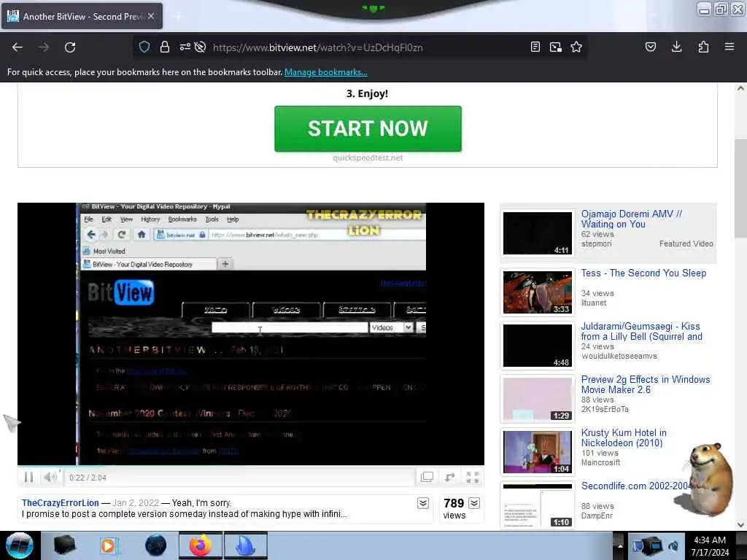Image resolution: width=747 pixels, height=560 pixels.
Task: Click the quickspeedtest.net ad caption
Action: pyautogui.click(x=368, y=157)
